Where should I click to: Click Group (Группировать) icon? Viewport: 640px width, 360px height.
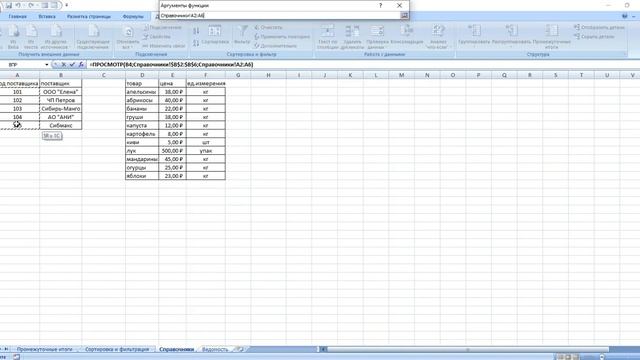point(474,35)
